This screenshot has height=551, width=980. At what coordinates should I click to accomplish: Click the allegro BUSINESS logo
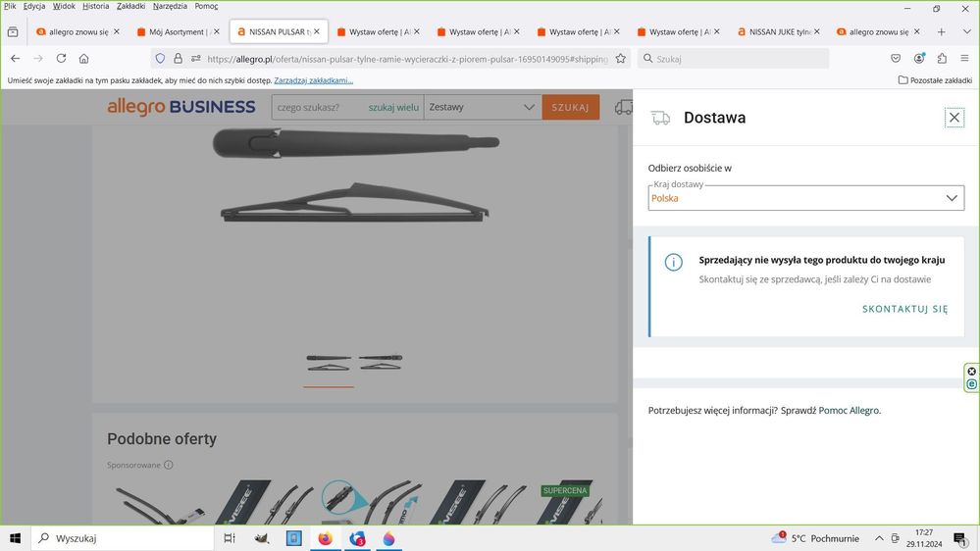pyautogui.click(x=181, y=107)
